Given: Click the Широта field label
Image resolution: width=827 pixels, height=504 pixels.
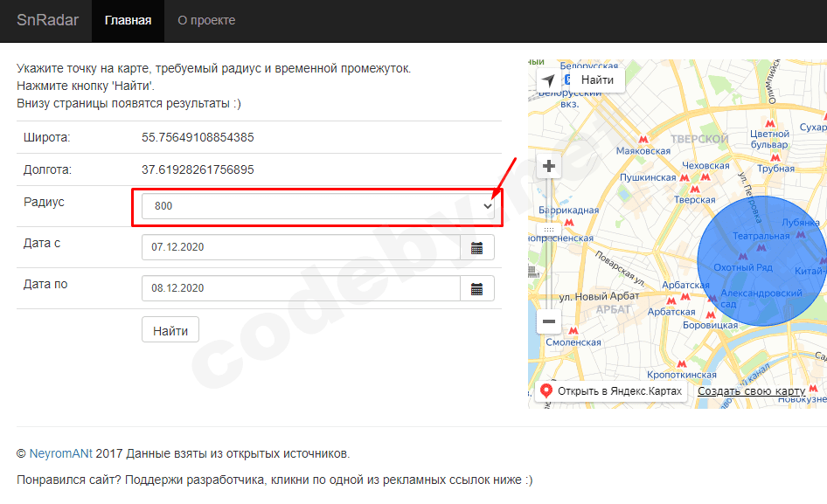Looking at the screenshot, I should [x=46, y=138].
